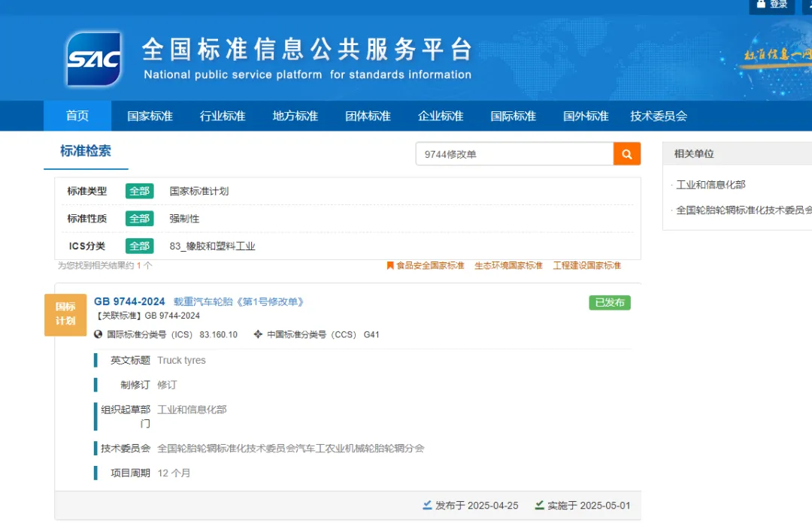The image size is (812, 523).
Task: Open the 国际标准 menu item
Action: click(x=514, y=116)
